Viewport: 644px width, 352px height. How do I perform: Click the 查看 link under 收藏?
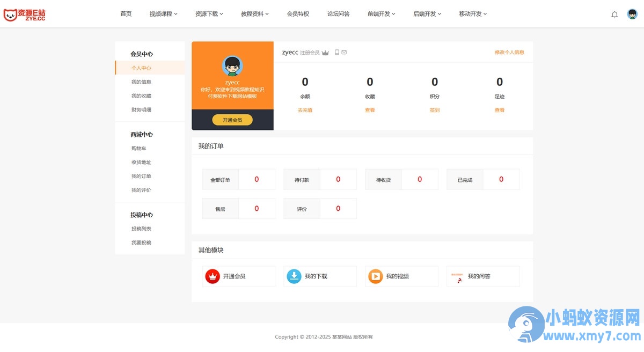(370, 110)
